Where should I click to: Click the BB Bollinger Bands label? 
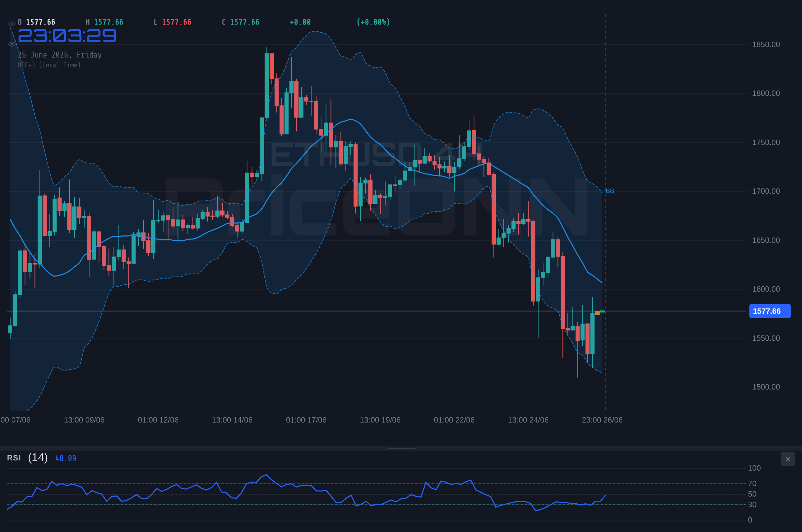pyautogui.click(x=610, y=191)
